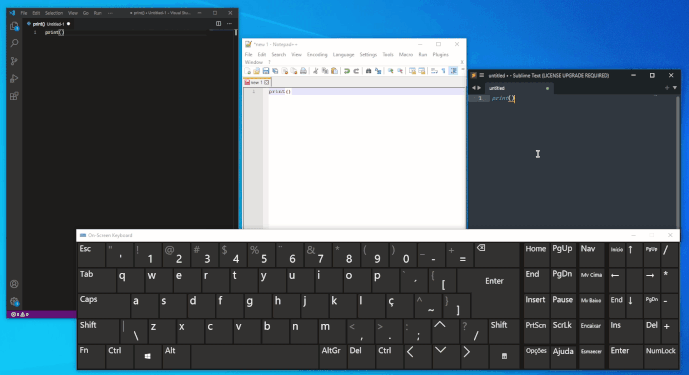The height and width of the screenshot is (375, 689).
Task: Click the Notepad++ Paste toolbar icon
Action: click(334, 71)
